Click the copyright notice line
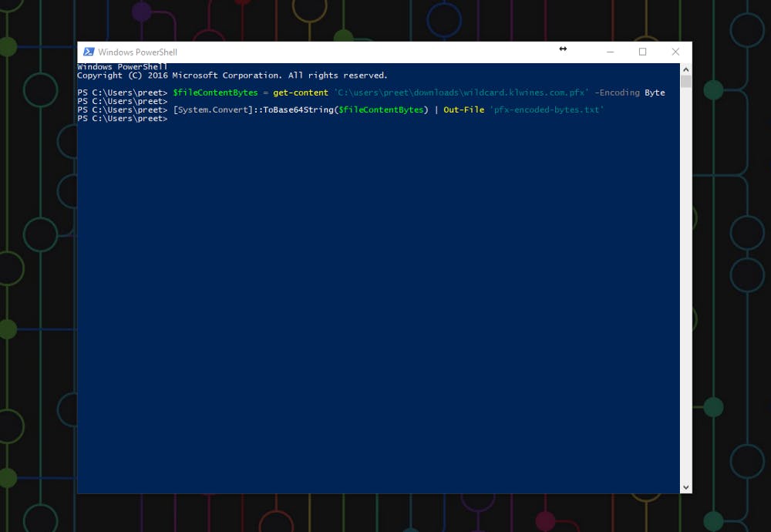The image size is (771, 532). click(x=231, y=75)
